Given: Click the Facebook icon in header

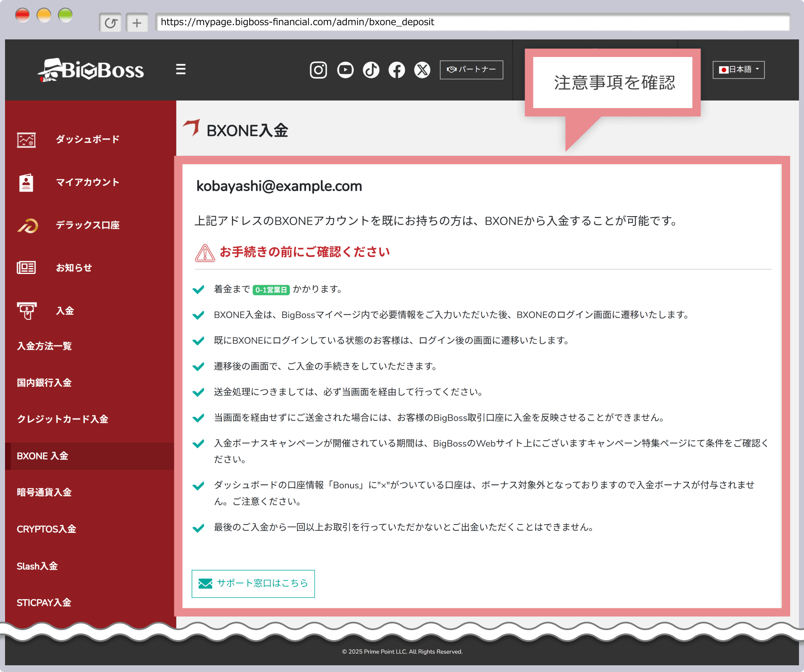Looking at the screenshot, I should 397,70.
